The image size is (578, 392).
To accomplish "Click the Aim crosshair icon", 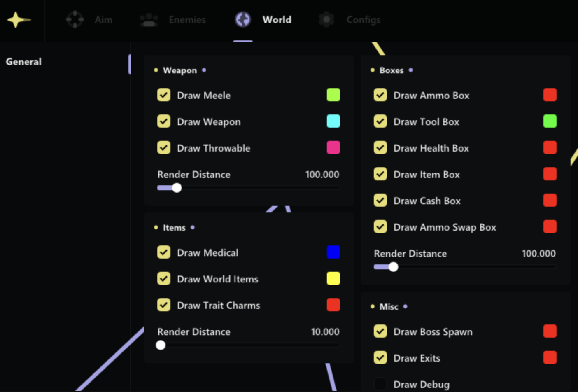I will pos(75,19).
